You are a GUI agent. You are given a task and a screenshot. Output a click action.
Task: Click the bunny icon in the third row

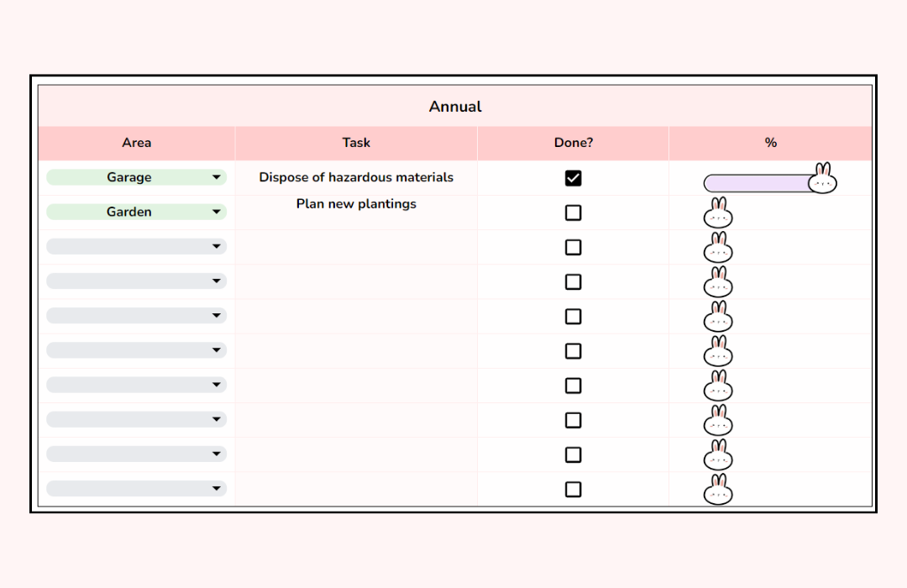pyautogui.click(x=718, y=249)
